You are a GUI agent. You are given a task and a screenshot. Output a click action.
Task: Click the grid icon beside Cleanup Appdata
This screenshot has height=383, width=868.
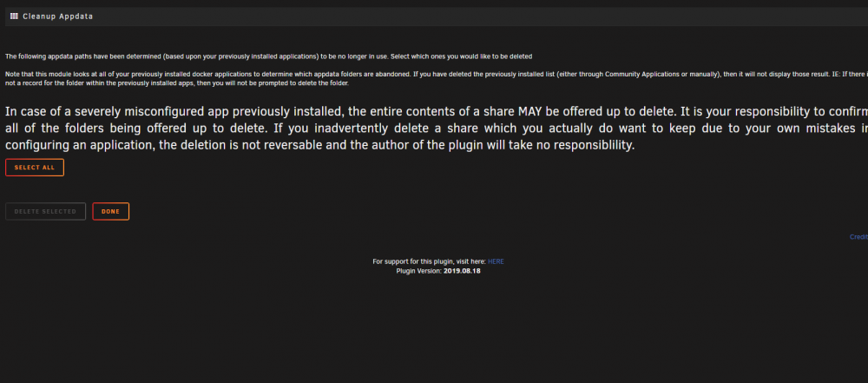click(15, 17)
